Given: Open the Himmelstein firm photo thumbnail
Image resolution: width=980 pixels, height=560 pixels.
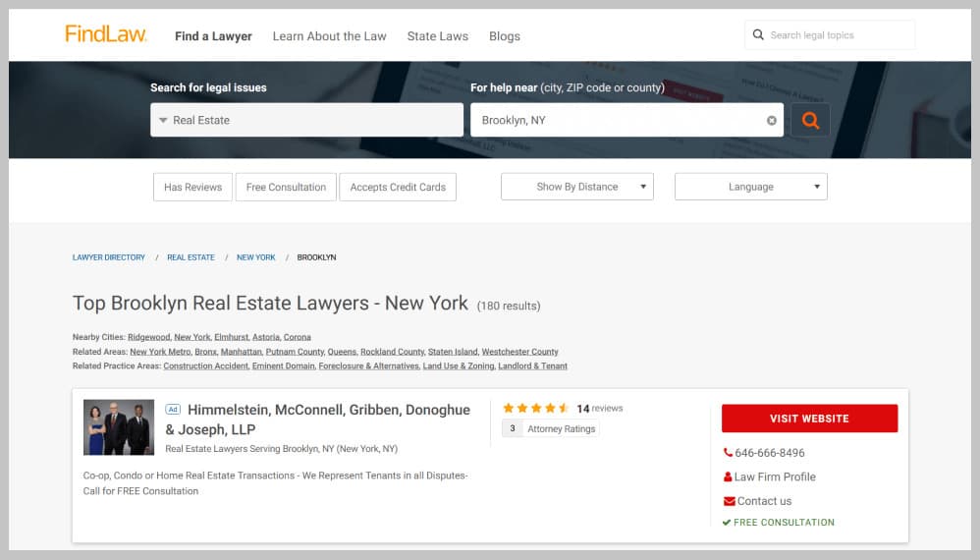Looking at the screenshot, I should pyautogui.click(x=119, y=427).
